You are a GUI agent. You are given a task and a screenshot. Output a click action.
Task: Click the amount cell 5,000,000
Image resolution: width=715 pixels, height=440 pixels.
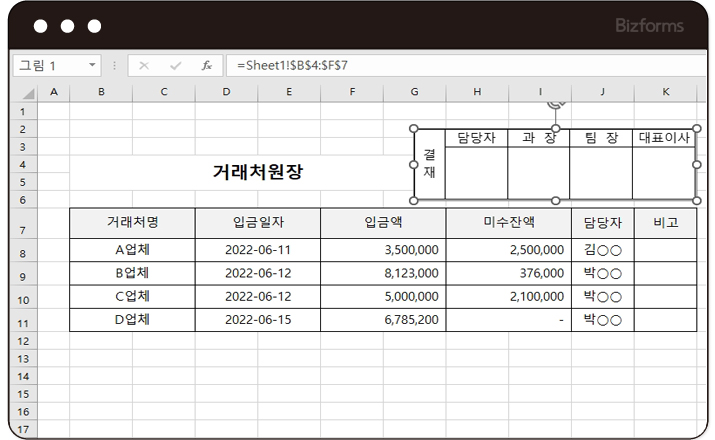(383, 296)
